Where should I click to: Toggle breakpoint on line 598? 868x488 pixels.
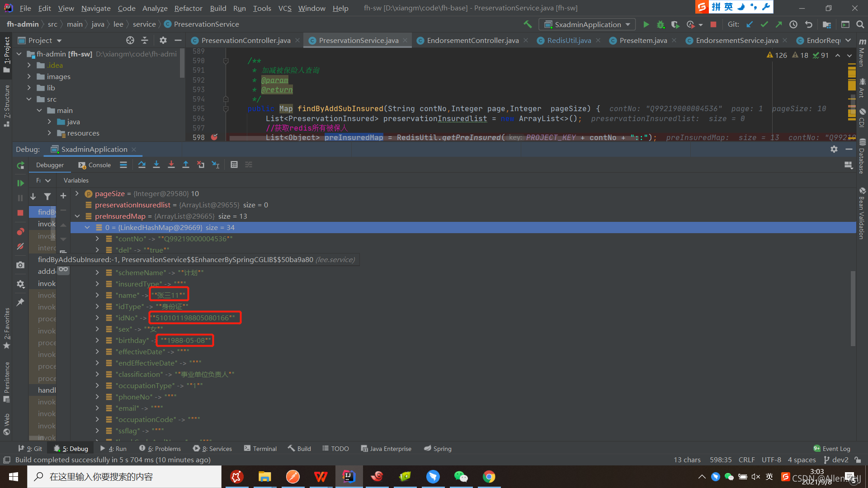pos(214,137)
